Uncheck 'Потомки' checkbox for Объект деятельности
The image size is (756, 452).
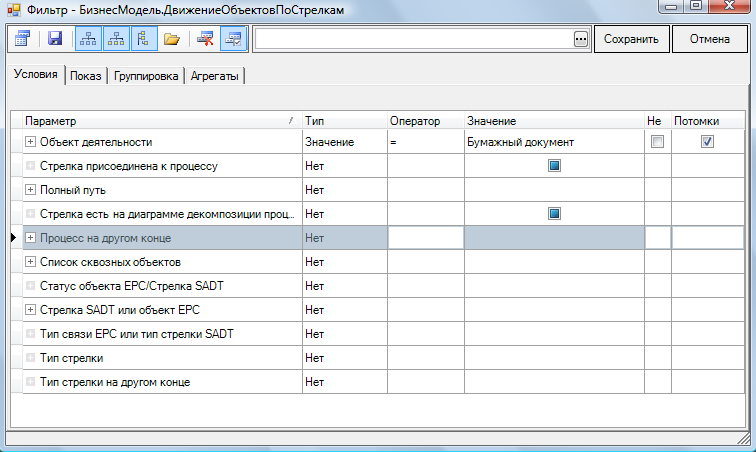[x=707, y=143]
